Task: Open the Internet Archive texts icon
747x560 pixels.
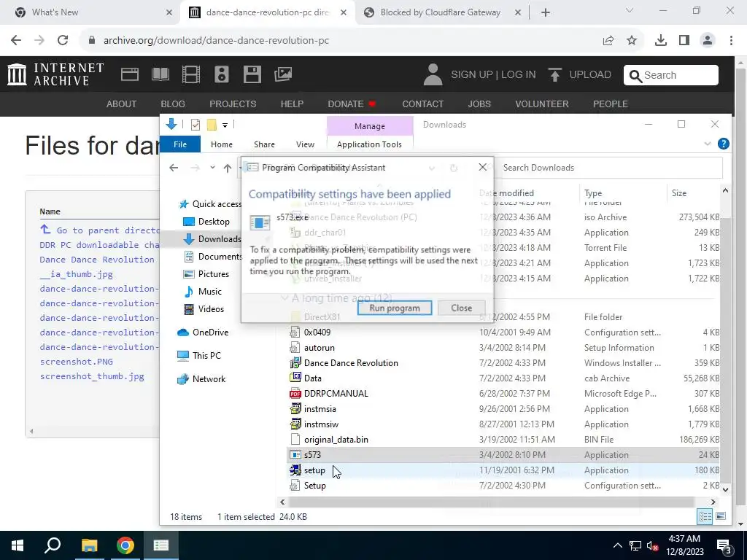Action: (x=160, y=74)
